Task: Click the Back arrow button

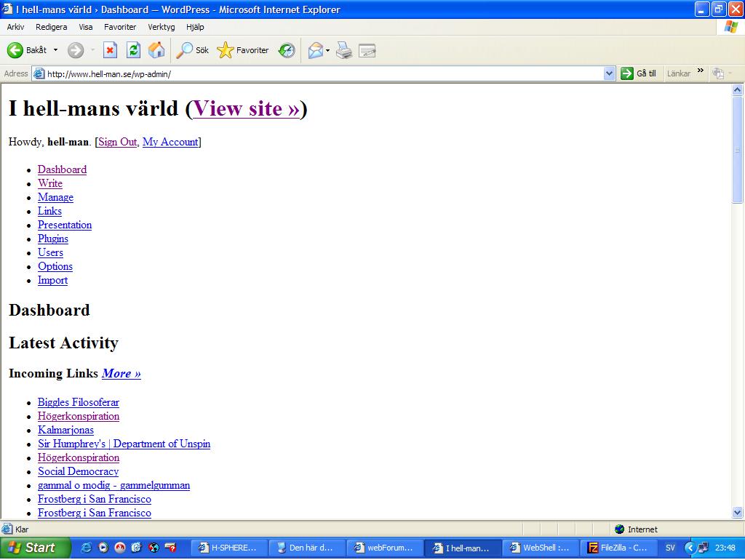Action: (15, 50)
